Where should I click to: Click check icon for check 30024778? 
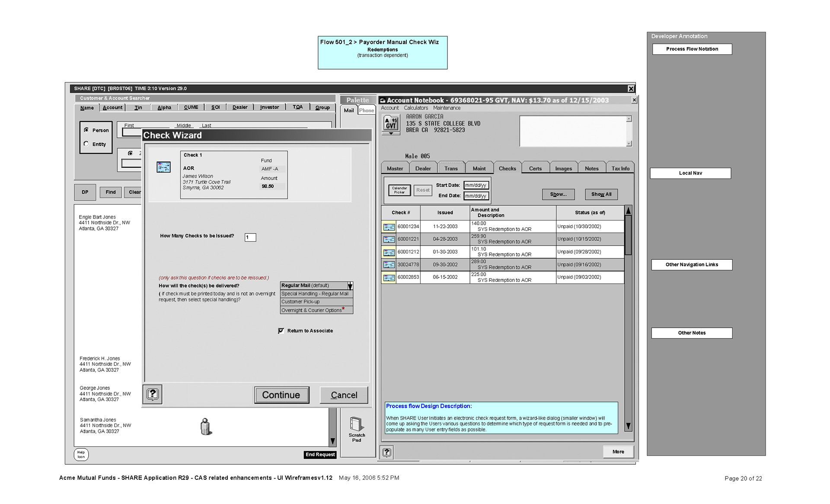(x=389, y=265)
